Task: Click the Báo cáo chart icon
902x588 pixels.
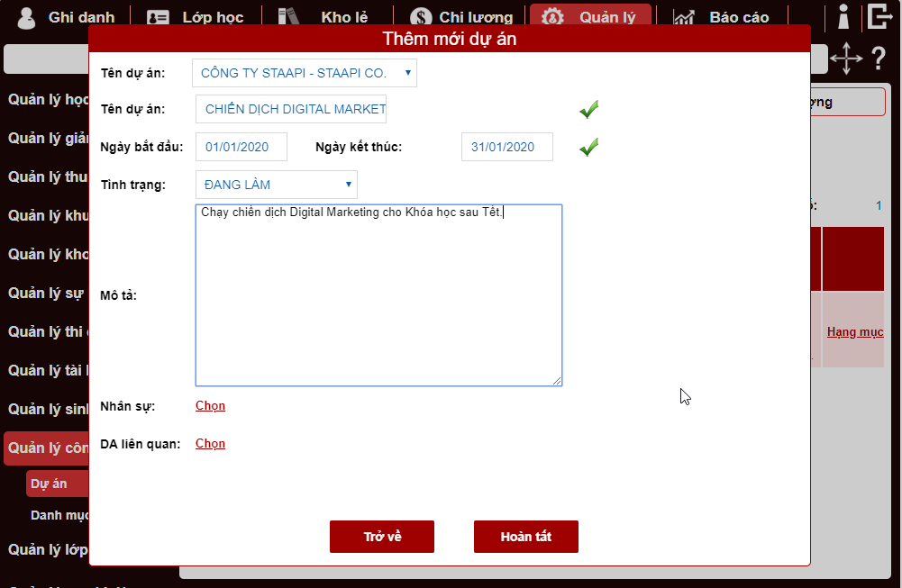Action: click(684, 17)
